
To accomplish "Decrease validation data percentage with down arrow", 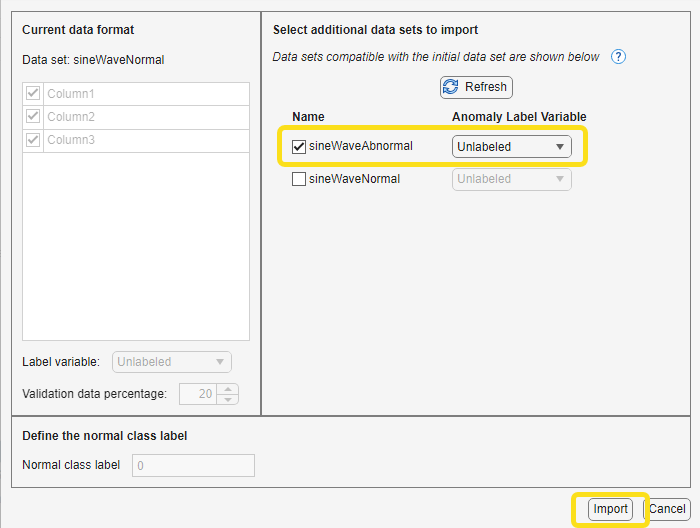I will 228,399.
